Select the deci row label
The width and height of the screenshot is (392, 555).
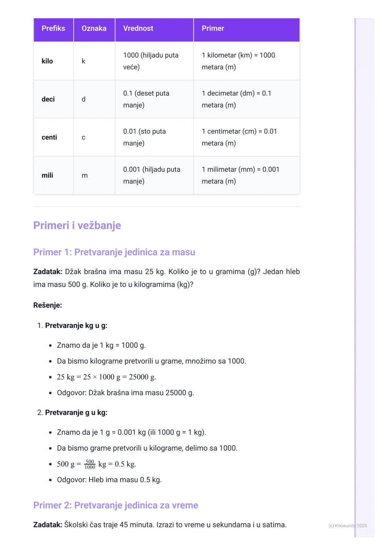click(48, 99)
